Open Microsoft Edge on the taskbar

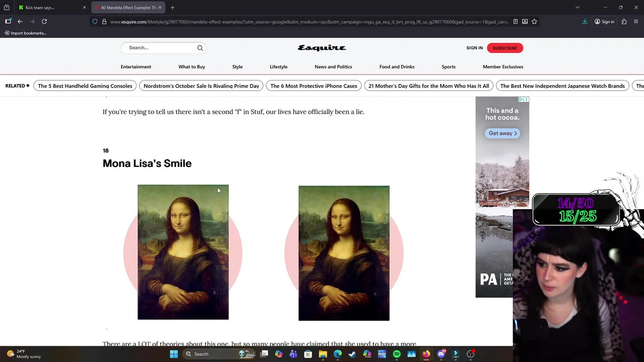point(338,354)
